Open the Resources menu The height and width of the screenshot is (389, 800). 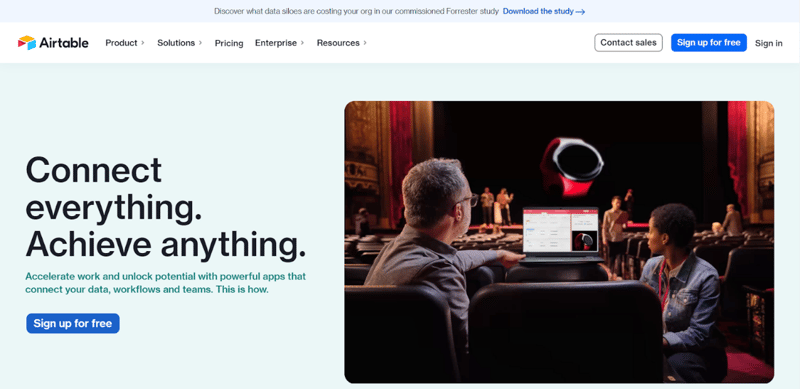[x=338, y=43]
